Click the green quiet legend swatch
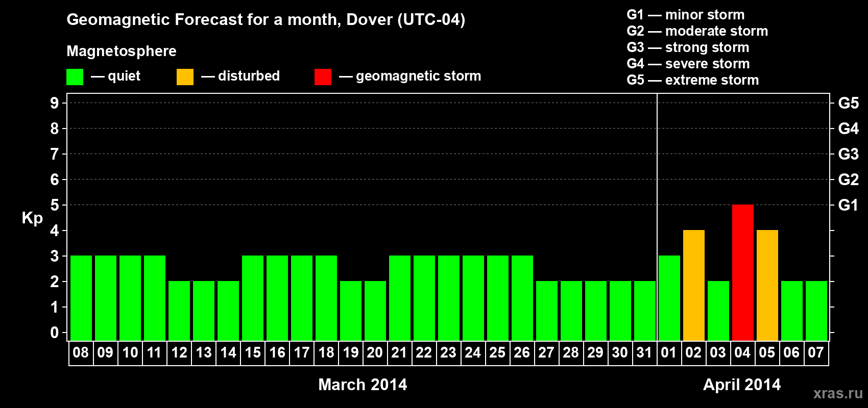This screenshot has width=868, height=408. click(75, 77)
